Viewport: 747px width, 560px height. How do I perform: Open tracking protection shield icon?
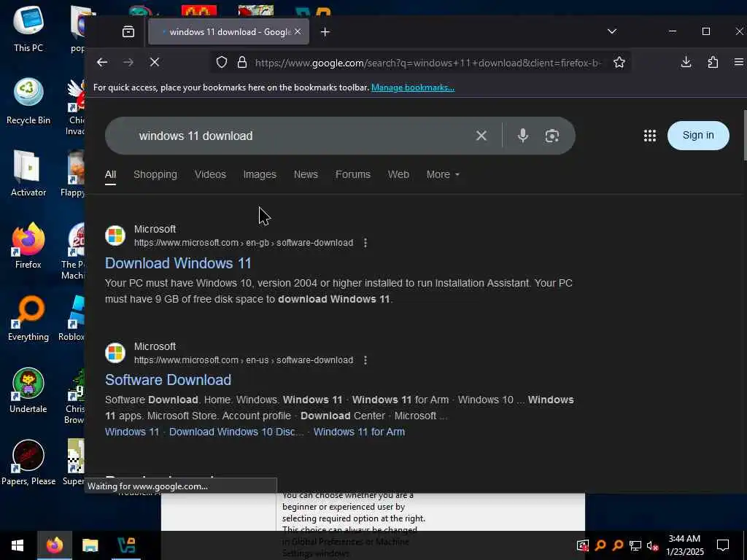[222, 63]
